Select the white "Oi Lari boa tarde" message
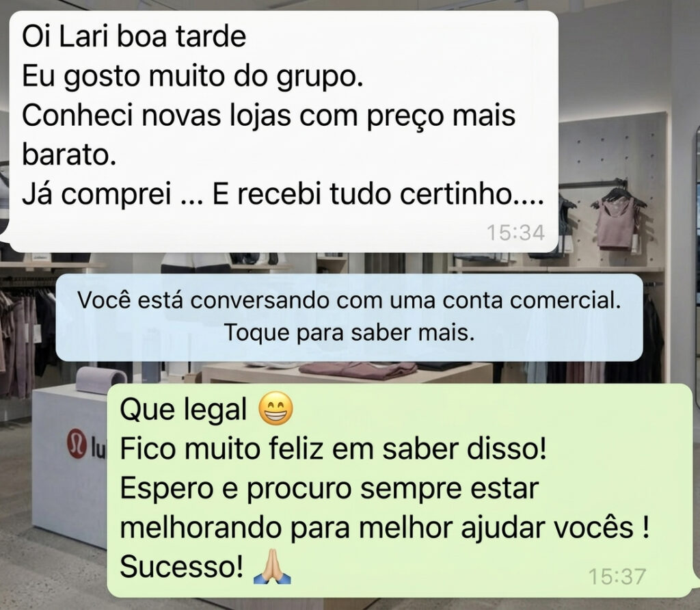Viewport: 700px width, 610px height. click(x=284, y=132)
